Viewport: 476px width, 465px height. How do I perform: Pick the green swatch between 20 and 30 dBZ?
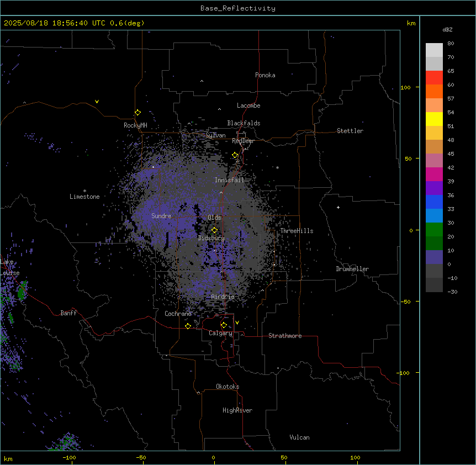434,230
